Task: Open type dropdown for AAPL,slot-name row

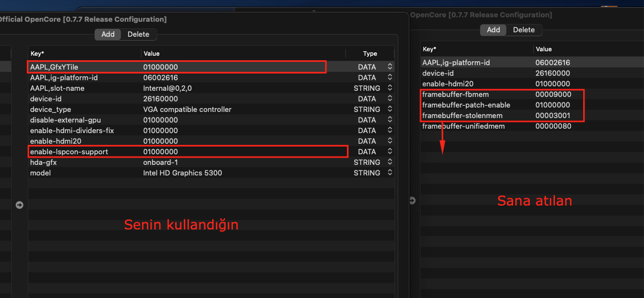Action: [390, 88]
